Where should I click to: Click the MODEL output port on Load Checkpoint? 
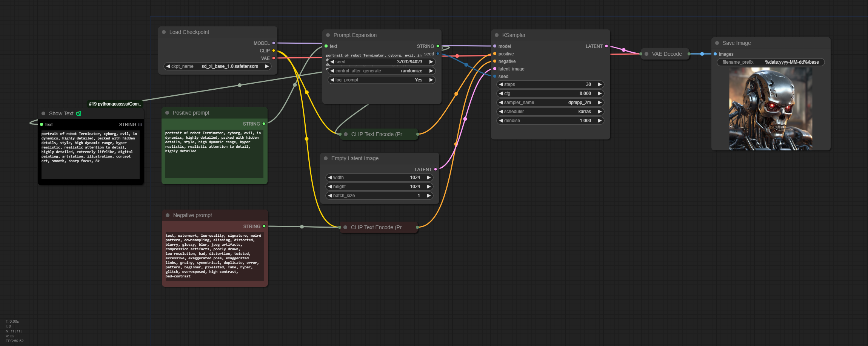274,43
